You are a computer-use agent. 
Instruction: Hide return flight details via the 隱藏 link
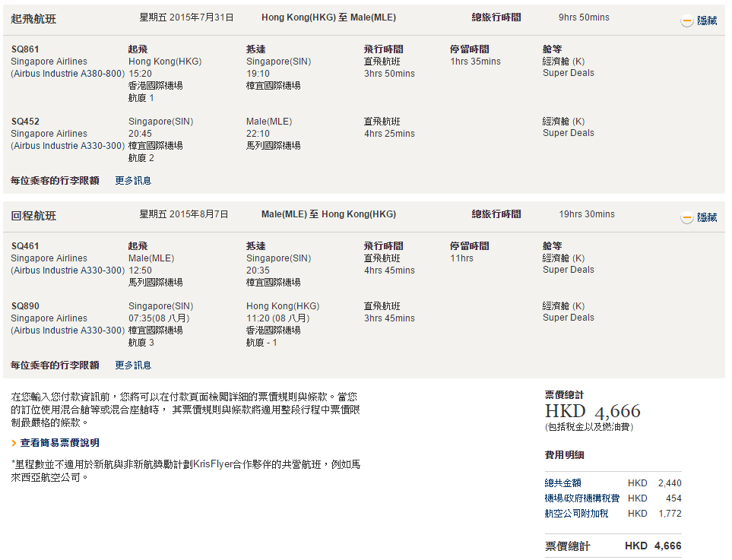707,218
